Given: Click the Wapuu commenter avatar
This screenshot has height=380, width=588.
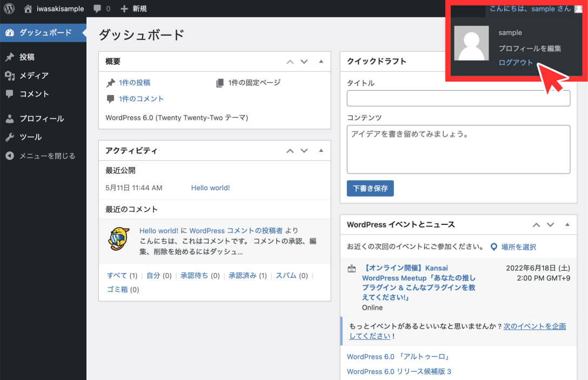Looking at the screenshot, I should (x=119, y=238).
